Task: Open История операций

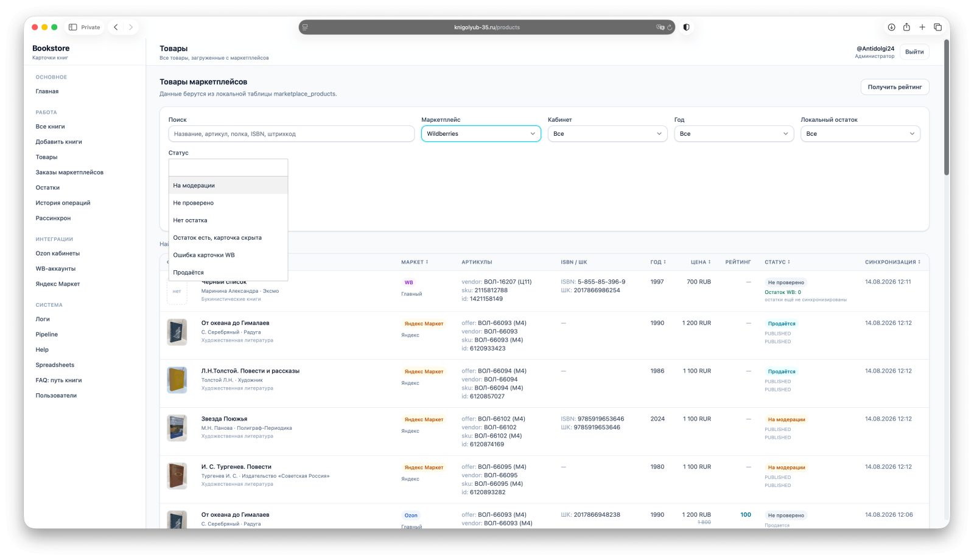Action: tap(63, 203)
